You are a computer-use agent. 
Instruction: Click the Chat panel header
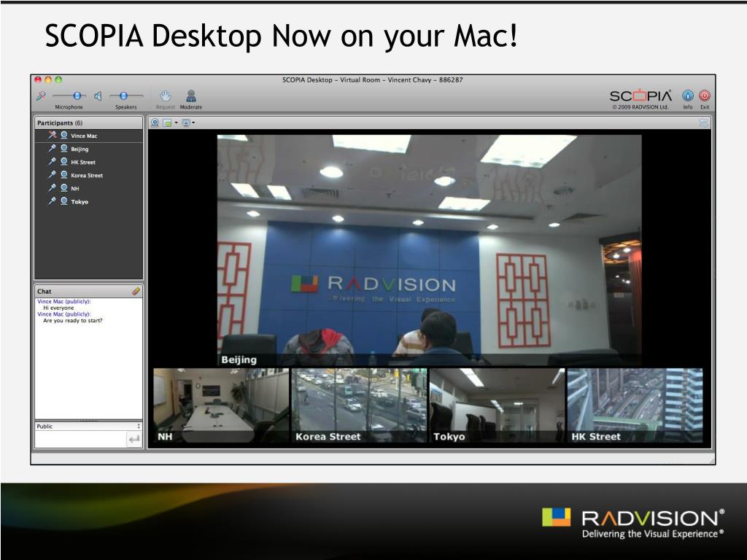coord(88,292)
